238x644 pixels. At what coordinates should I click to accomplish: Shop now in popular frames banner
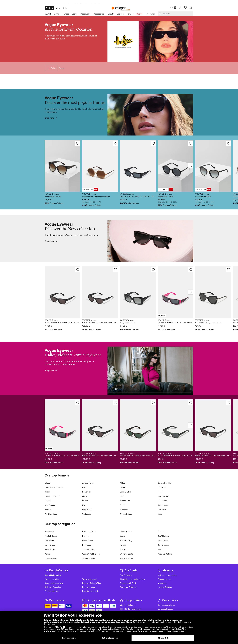[x=51, y=118]
